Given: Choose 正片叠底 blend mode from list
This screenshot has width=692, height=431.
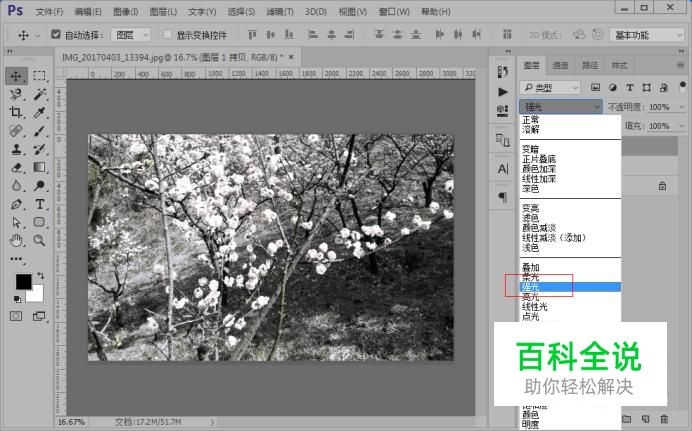Looking at the screenshot, I should tap(539, 158).
